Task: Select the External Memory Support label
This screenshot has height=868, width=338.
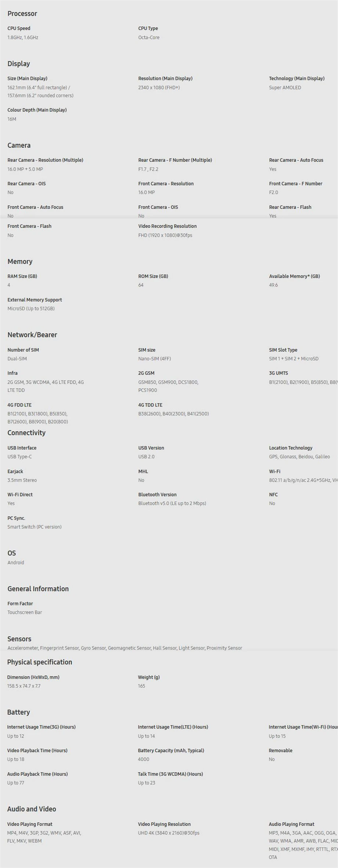Action: (x=35, y=300)
